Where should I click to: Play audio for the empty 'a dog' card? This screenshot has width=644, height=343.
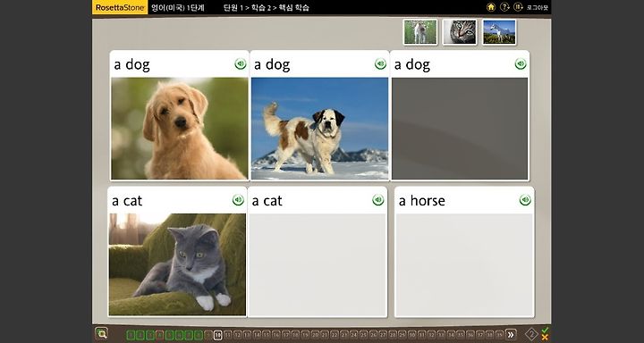(521, 64)
